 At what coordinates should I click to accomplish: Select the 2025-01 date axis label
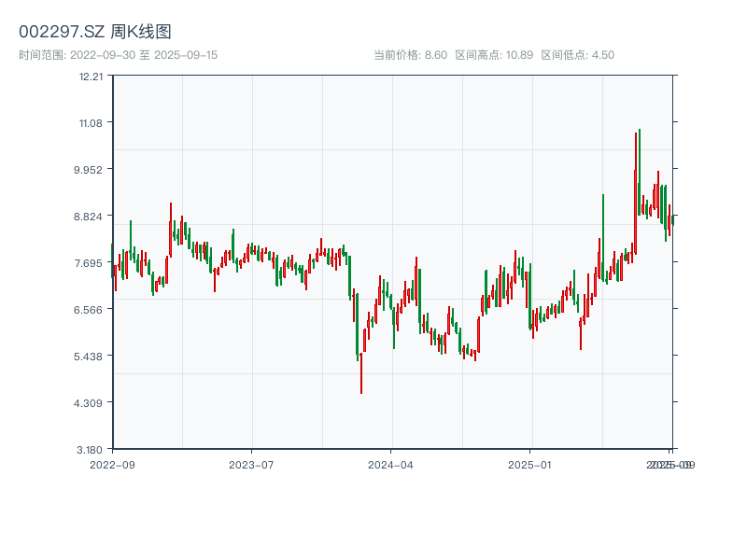pyautogui.click(x=531, y=464)
